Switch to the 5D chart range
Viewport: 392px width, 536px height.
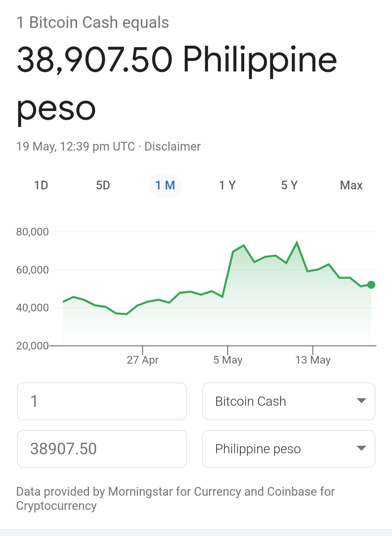(103, 185)
